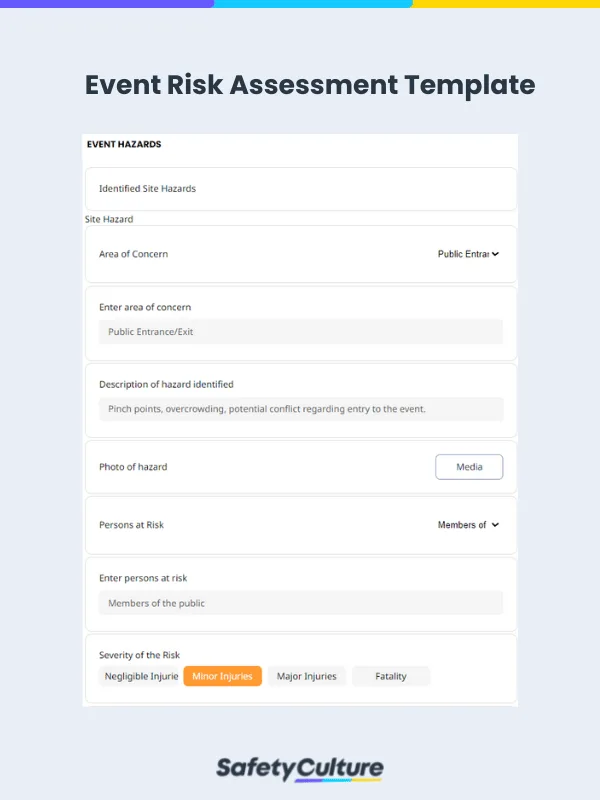Click the Enter persons at risk field
600x800 pixels.
tap(300, 602)
